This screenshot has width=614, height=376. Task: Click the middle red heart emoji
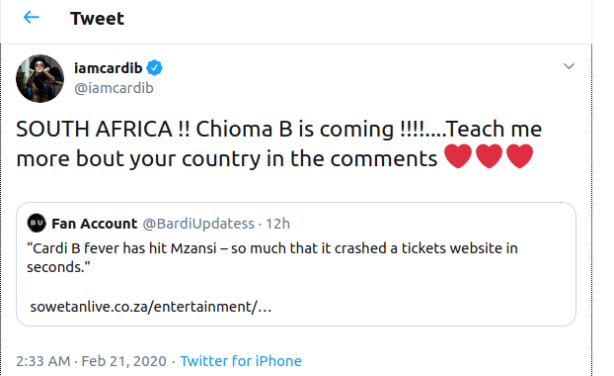coord(489,156)
